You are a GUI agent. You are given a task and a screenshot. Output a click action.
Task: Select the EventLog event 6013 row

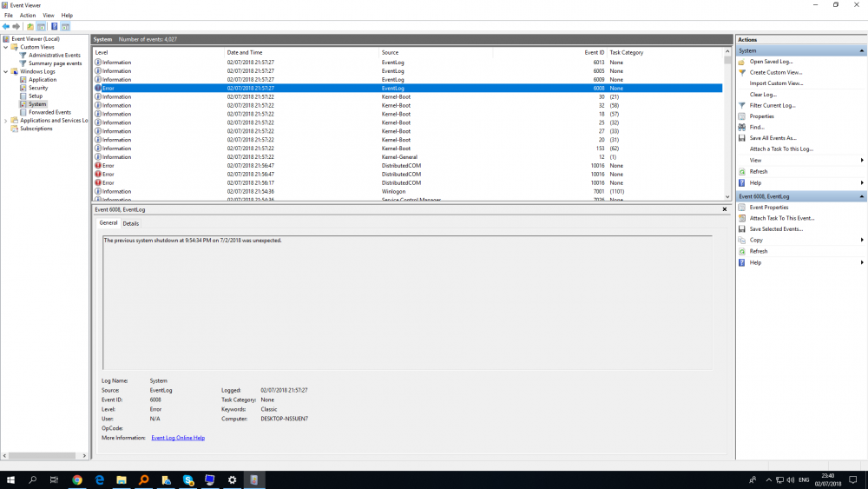pyautogui.click(x=407, y=63)
